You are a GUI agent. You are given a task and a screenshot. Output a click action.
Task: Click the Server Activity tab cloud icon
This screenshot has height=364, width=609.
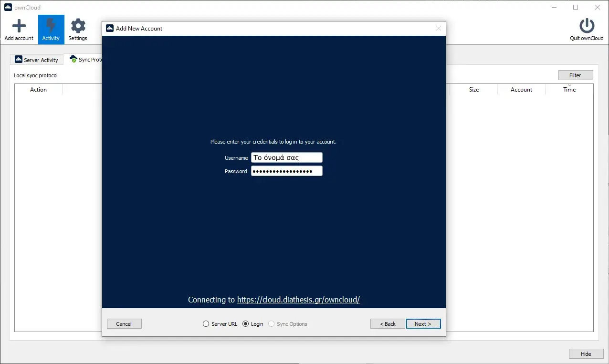(19, 60)
